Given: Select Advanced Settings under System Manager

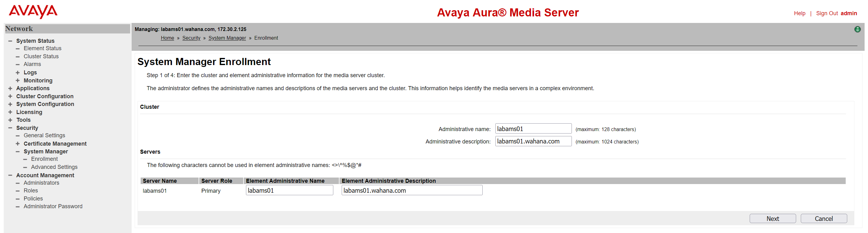Looking at the screenshot, I should [x=54, y=167].
